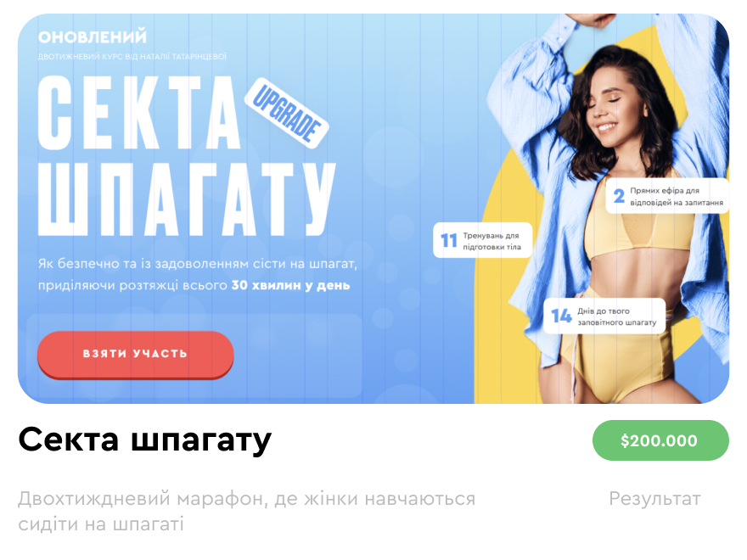Click the 11 Тренувань info card

[x=482, y=240]
